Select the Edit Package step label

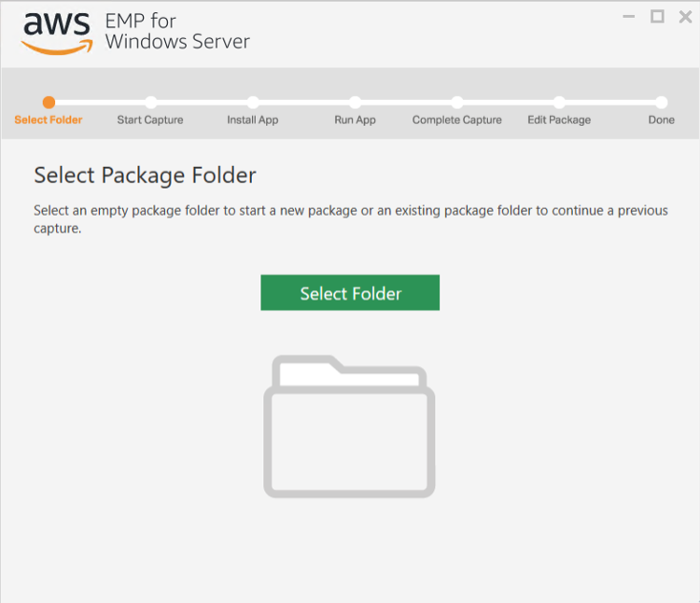coord(559,119)
